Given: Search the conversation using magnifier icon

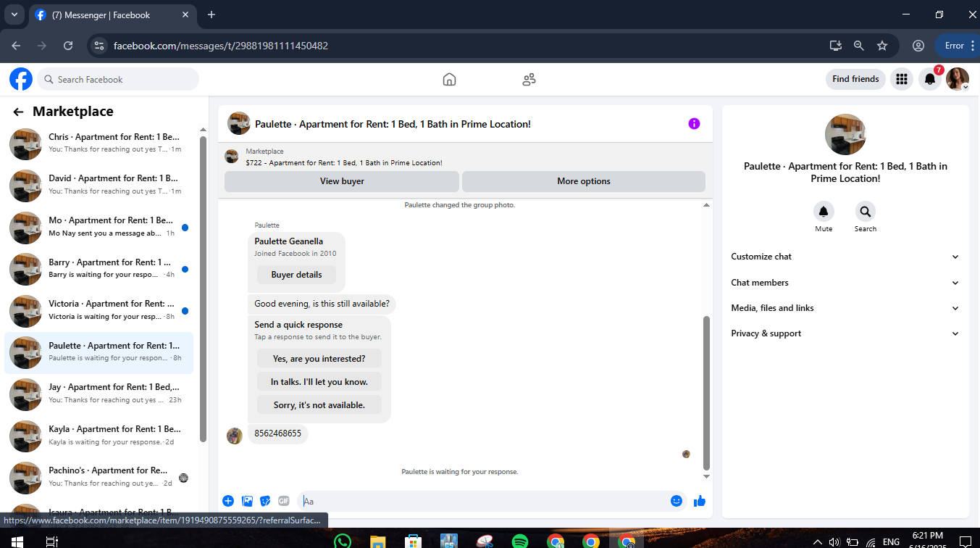Looking at the screenshot, I should click(x=865, y=212).
